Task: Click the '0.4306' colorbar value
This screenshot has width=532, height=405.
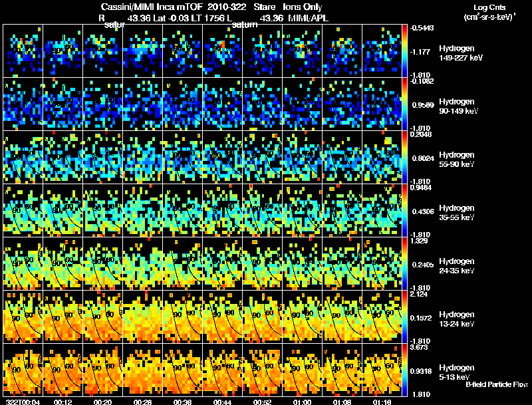Action: click(423, 211)
